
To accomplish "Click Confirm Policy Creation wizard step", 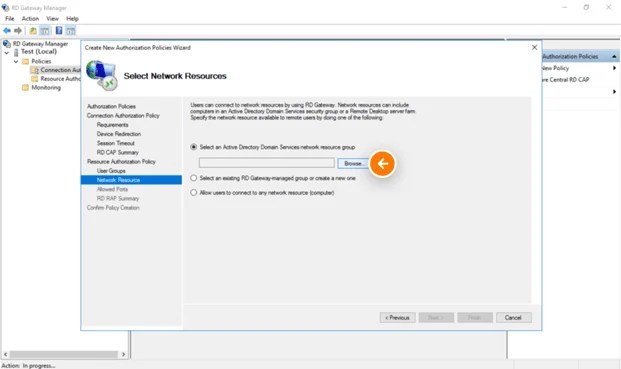I will click(113, 207).
